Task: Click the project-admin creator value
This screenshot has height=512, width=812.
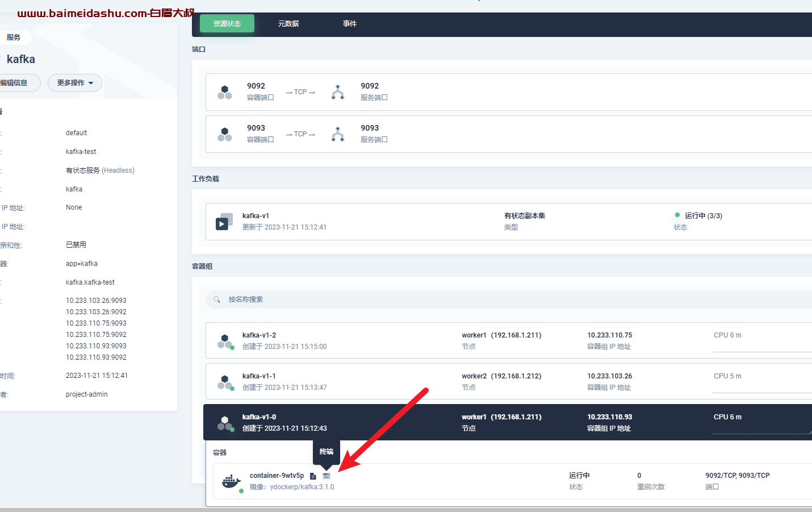Action: [x=87, y=394]
